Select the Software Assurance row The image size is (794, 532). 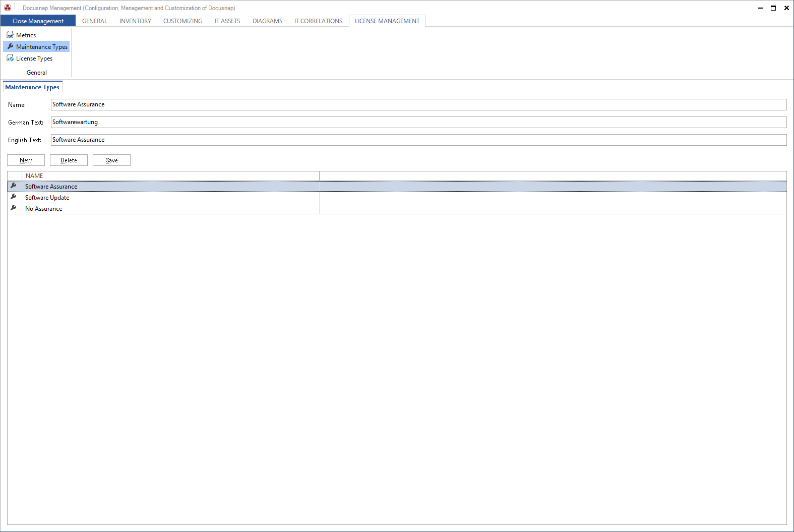pos(397,187)
